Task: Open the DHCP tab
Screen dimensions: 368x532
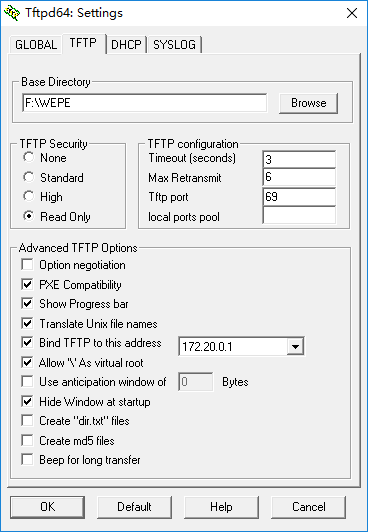Action: (x=127, y=44)
